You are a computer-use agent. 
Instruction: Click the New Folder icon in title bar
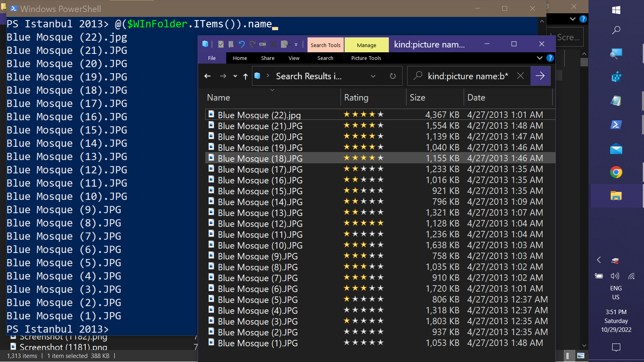231,44
